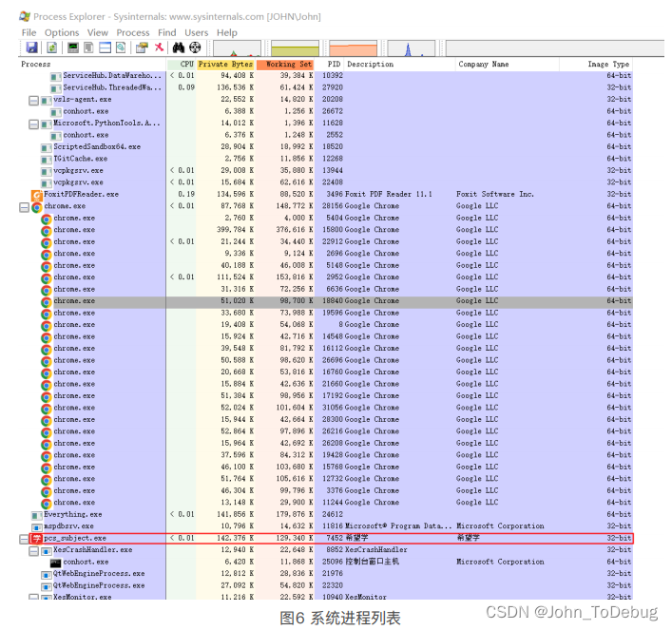Toggle the Show Lower Pane toolbar icon

coord(105,48)
